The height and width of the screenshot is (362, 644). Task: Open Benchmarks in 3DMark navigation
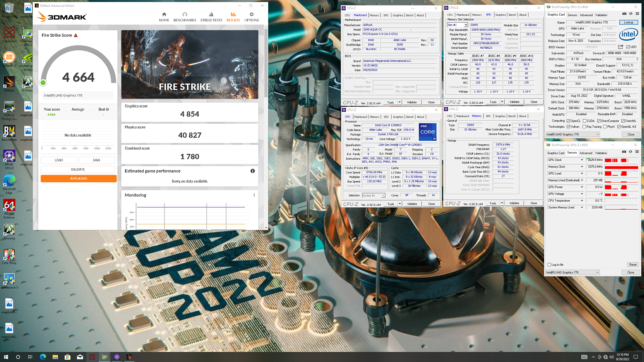click(185, 17)
